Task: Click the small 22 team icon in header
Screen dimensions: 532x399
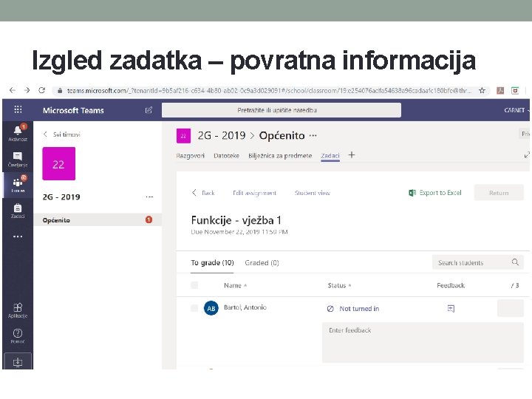Action: click(183, 136)
